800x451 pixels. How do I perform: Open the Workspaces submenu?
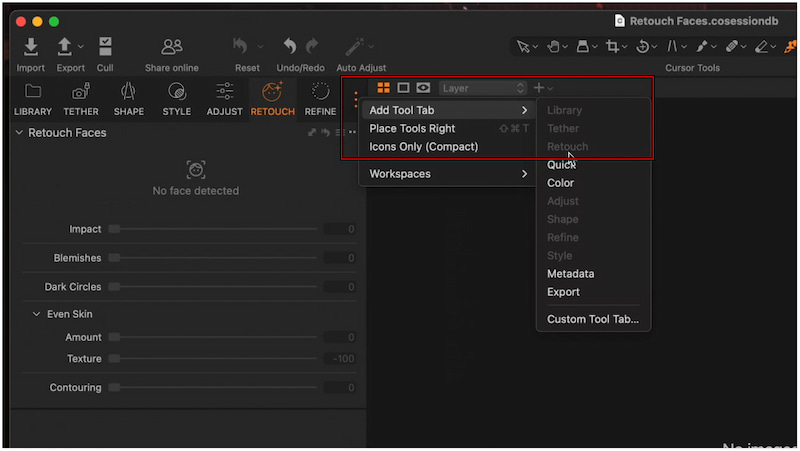click(447, 174)
